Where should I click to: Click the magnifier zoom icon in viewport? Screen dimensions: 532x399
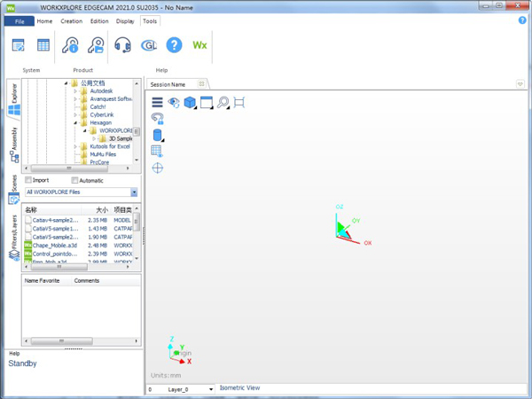(x=223, y=103)
